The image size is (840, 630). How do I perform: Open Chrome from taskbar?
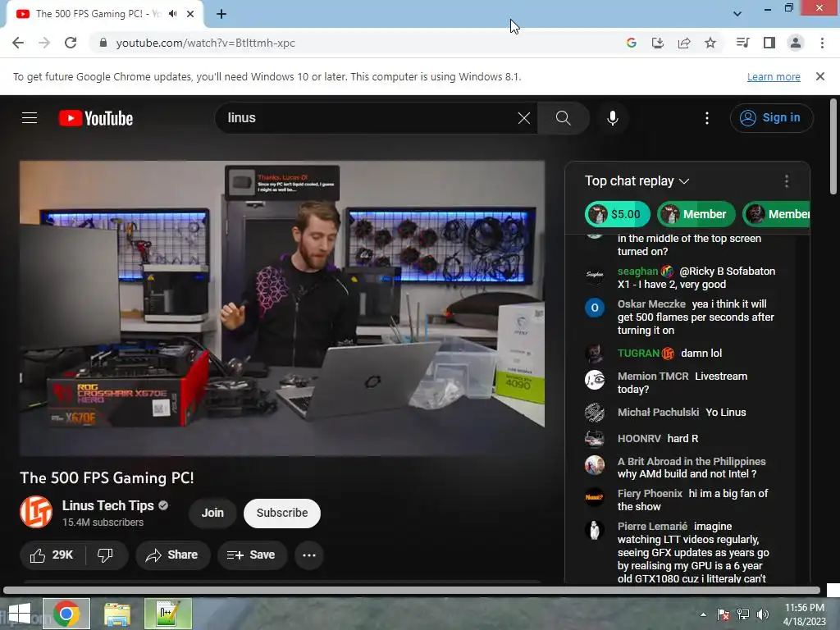(x=66, y=614)
